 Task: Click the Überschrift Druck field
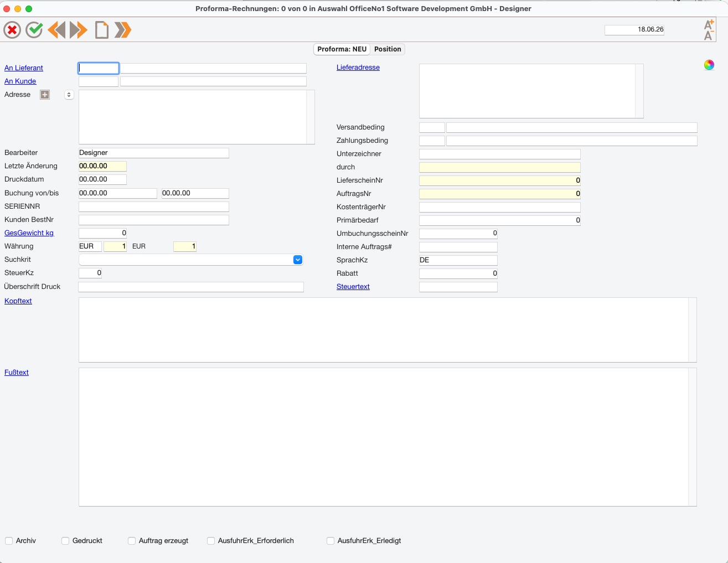191,287
